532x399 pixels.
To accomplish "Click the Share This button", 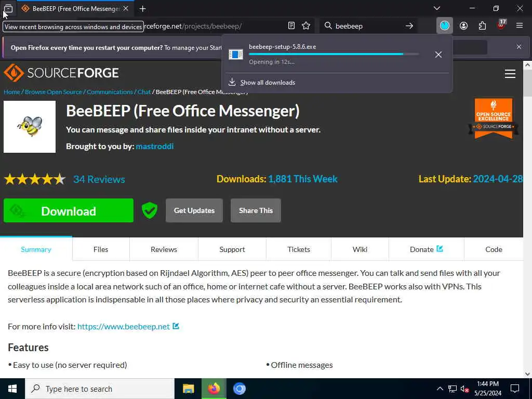I will 256,211.
